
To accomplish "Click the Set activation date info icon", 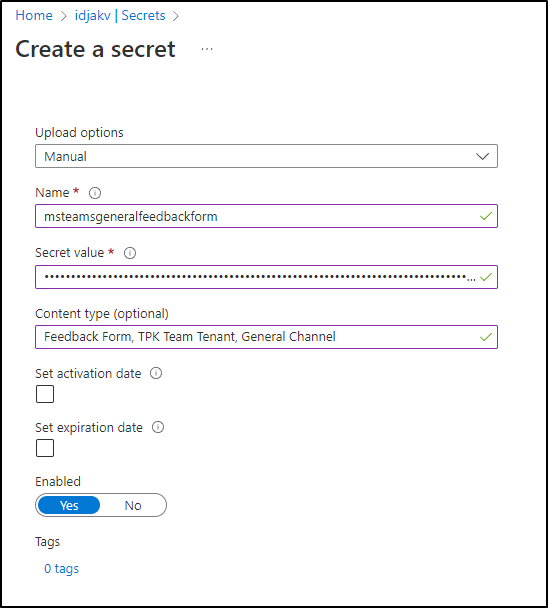I will click(156, 373).
